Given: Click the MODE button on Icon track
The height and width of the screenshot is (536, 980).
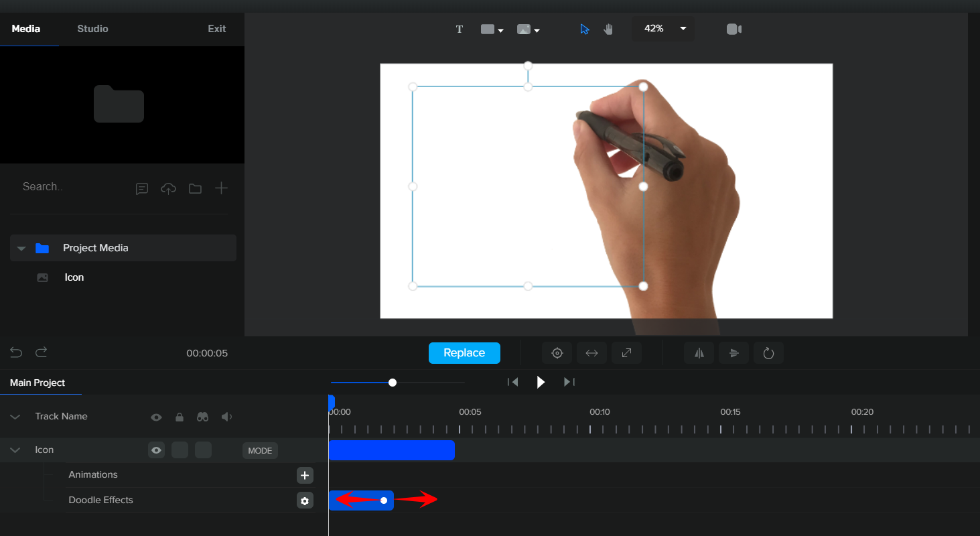Looking at the screenshot, I should point(260,451).
